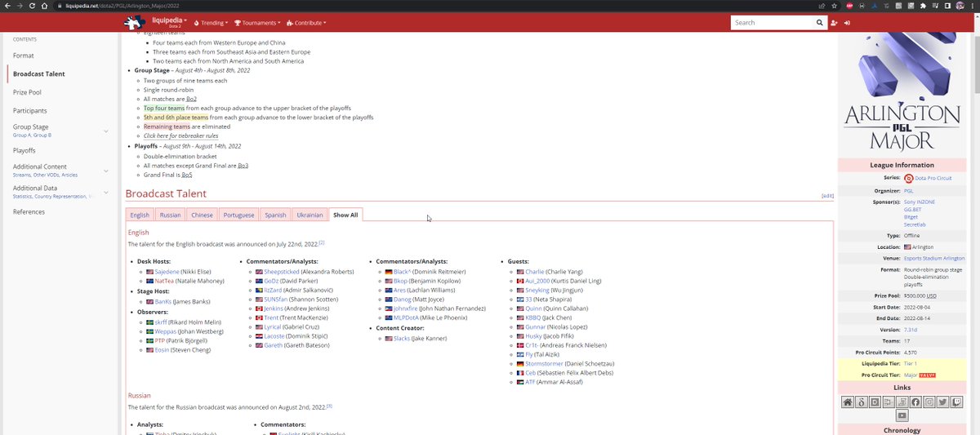The width and height of the screenshot is (980, 435).
Task: Open Chrome three-dot menu
Action: click(x=973, y=6)
